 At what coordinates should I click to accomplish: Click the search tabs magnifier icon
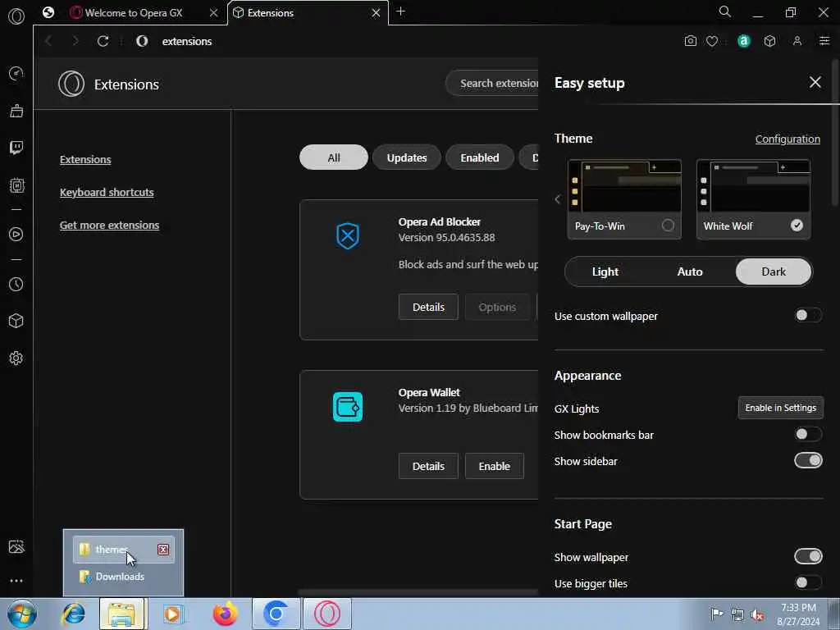click(x=725, y=11)
